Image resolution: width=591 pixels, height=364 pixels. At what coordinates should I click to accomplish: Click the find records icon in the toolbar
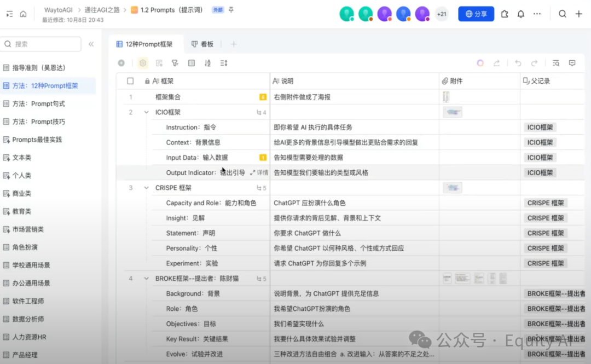click(556, 63)
